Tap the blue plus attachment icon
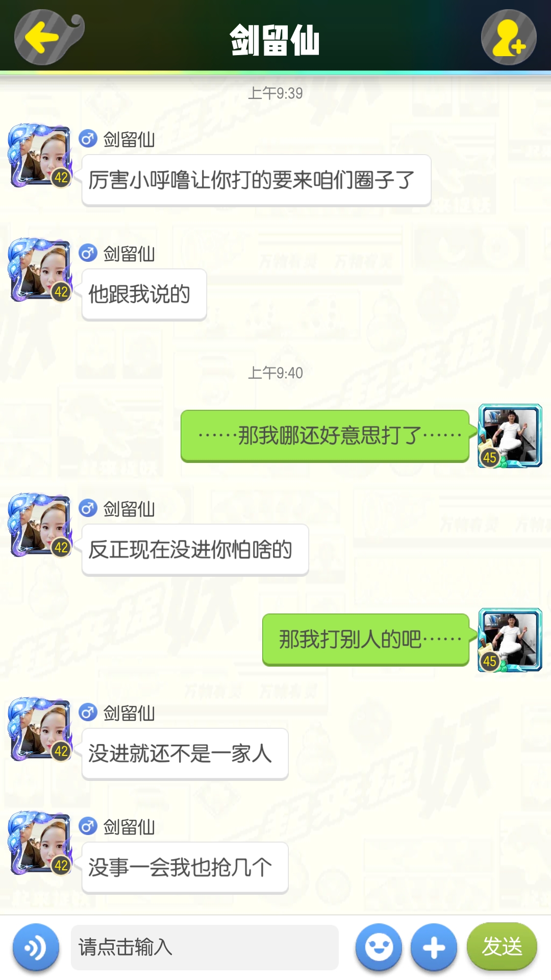Image resolution: width=551 pixels, height=980 pixels. (x=434, y=947)
